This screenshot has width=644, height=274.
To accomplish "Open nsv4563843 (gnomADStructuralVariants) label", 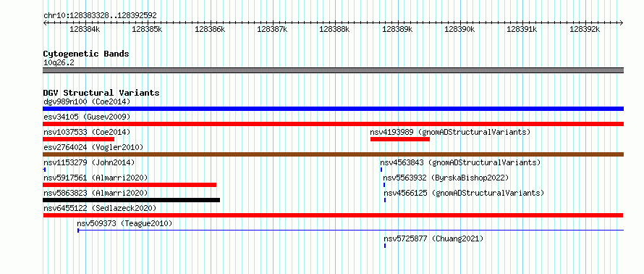I will tap(460, 162).
